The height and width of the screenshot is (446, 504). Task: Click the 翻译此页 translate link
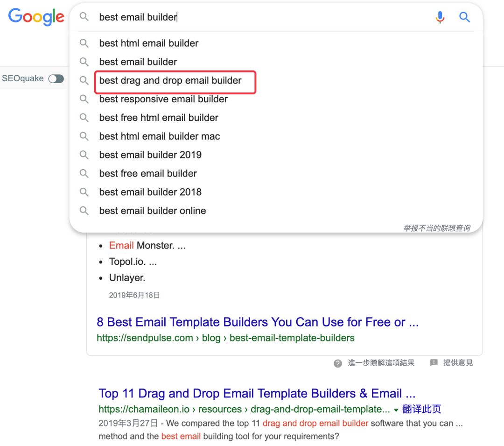point(421,409)
